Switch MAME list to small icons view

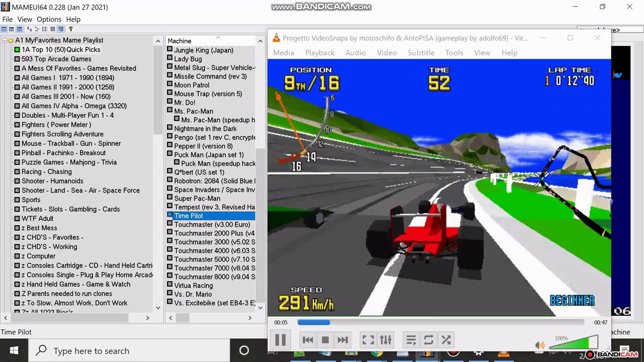[x=37, y=29]
